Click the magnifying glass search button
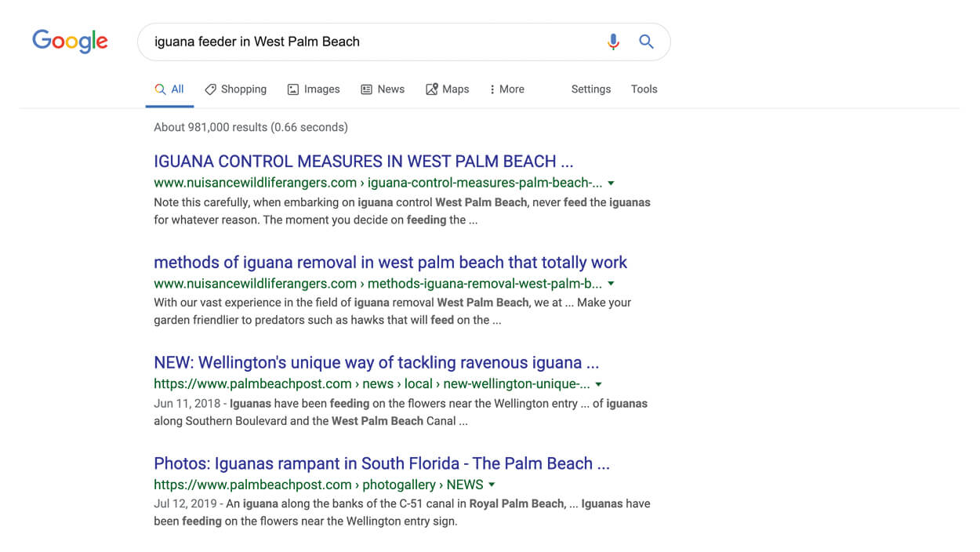The image size is (980, 552). pos(646,42)
